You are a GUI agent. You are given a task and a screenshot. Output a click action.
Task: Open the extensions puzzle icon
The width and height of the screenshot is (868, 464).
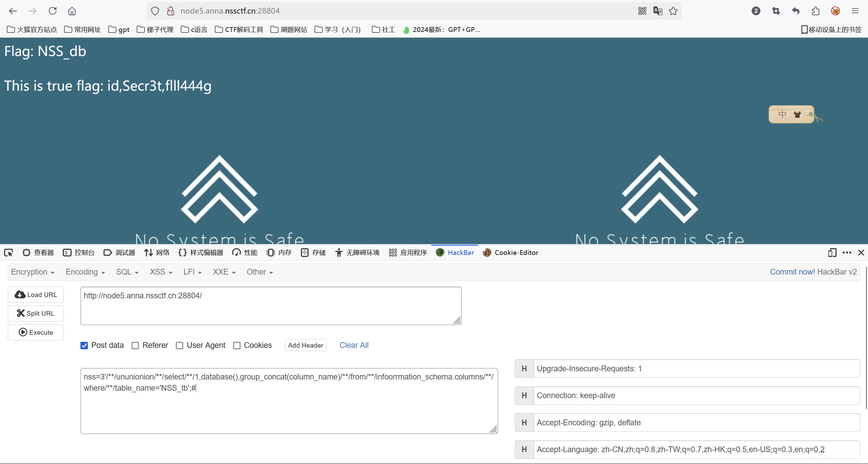[x=816, y=11]
